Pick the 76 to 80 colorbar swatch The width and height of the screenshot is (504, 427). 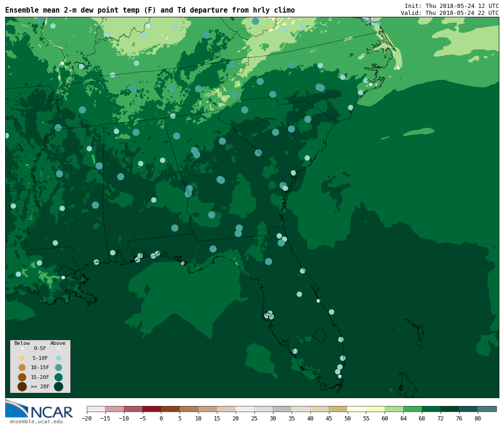pyautogui.click(x=469, y=409)
